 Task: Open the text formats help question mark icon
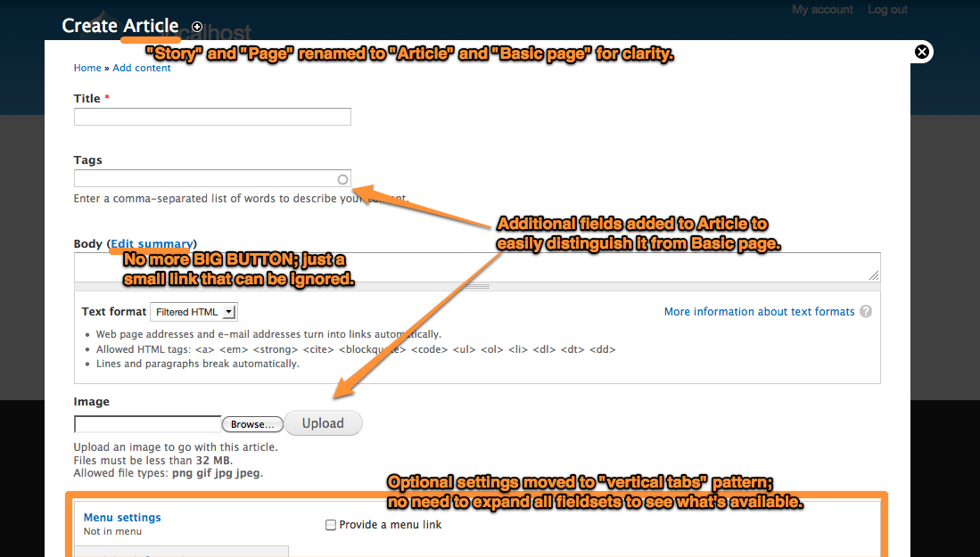(x=864, y=311)
